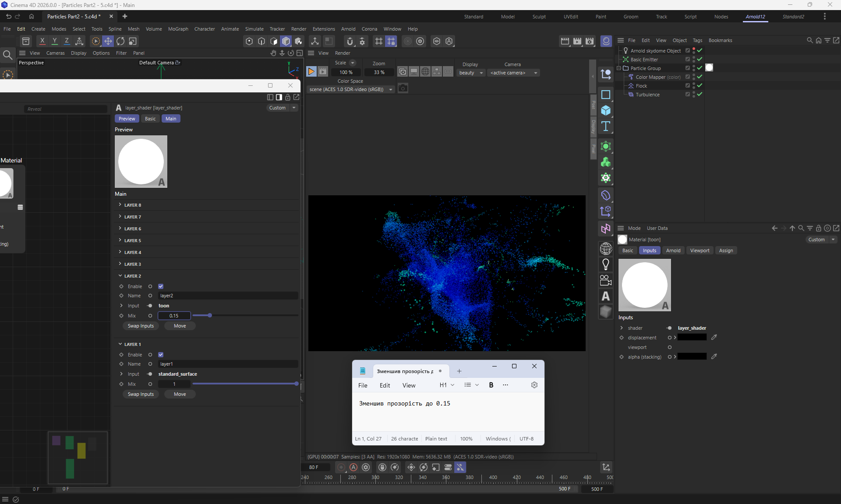The image size is (841, 504).
Task: Open the Display beauty dropdown
Action: tap(471, 73)
